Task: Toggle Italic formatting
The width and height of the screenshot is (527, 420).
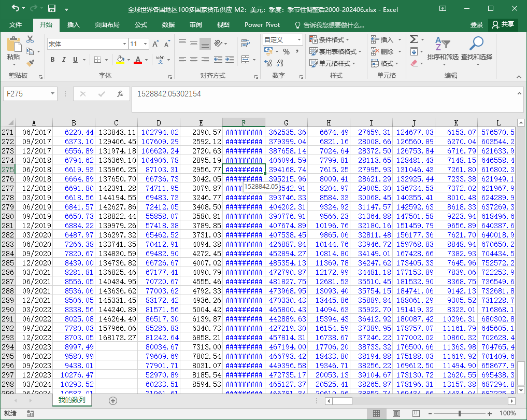Action: point(64,60)
